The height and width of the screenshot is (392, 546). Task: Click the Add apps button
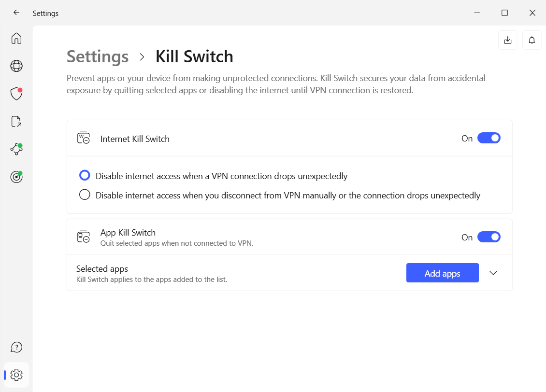pyautogui.click(x=442, y=273)
